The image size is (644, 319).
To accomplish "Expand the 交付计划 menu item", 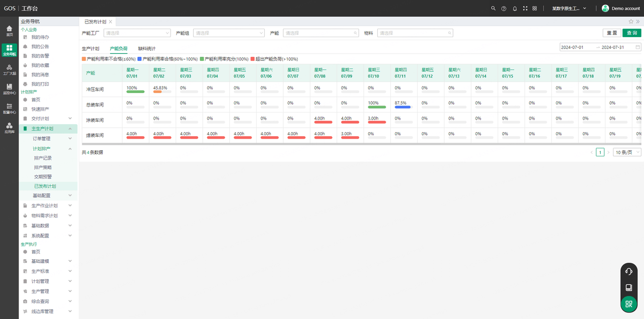I will point(48,119).
